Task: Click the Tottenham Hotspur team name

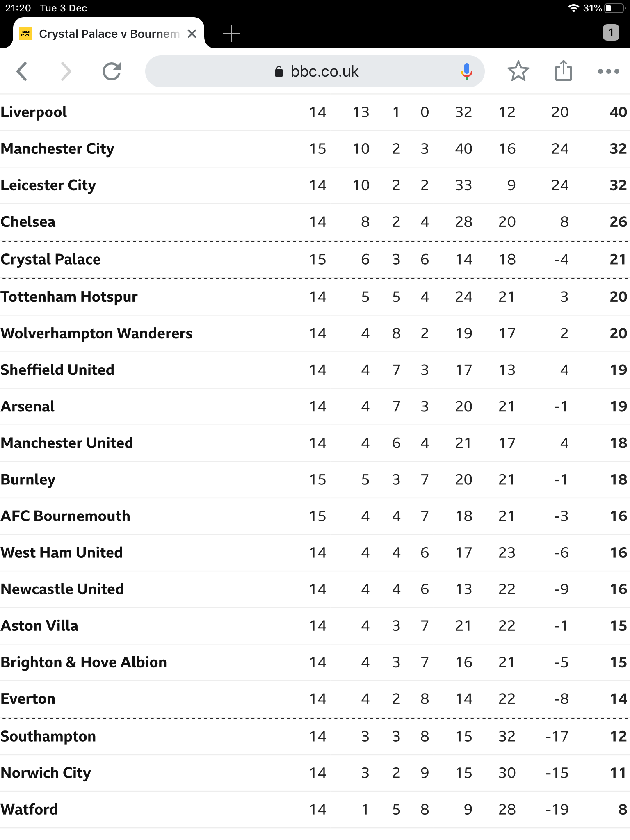Action: 69,297
